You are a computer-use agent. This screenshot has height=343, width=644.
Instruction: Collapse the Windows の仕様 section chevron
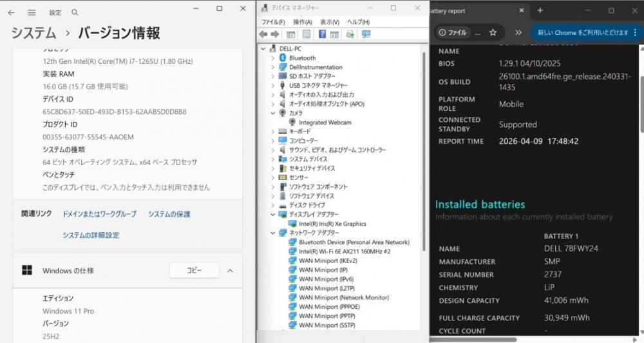[x=230, y=271]
